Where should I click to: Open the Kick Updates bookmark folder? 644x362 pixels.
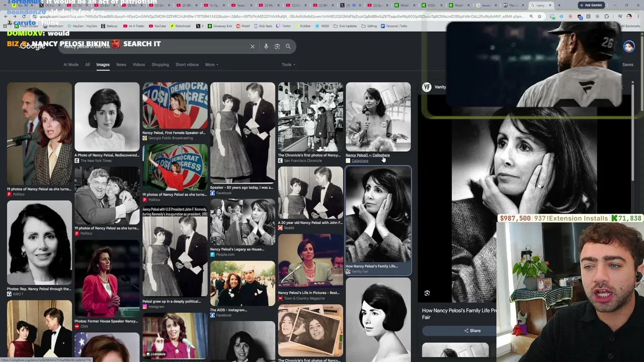(x=346, y=26)
